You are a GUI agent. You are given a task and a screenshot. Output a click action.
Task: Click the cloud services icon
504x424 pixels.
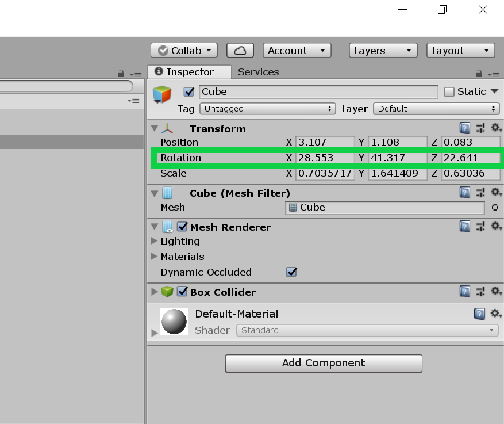(x=240, y=51)
